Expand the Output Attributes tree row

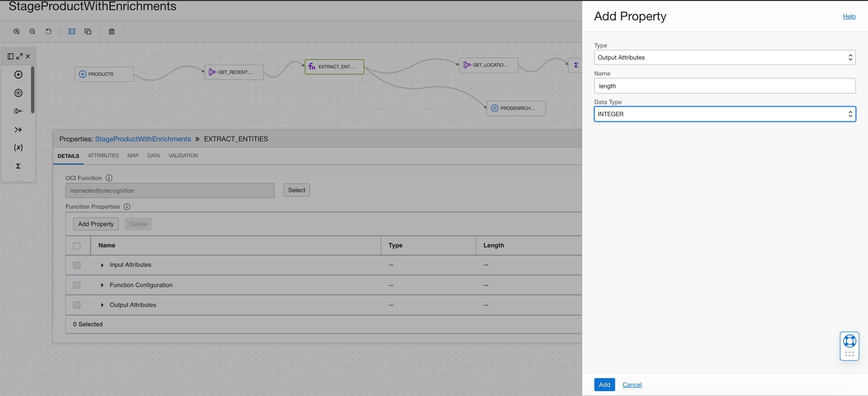[102, 305]
